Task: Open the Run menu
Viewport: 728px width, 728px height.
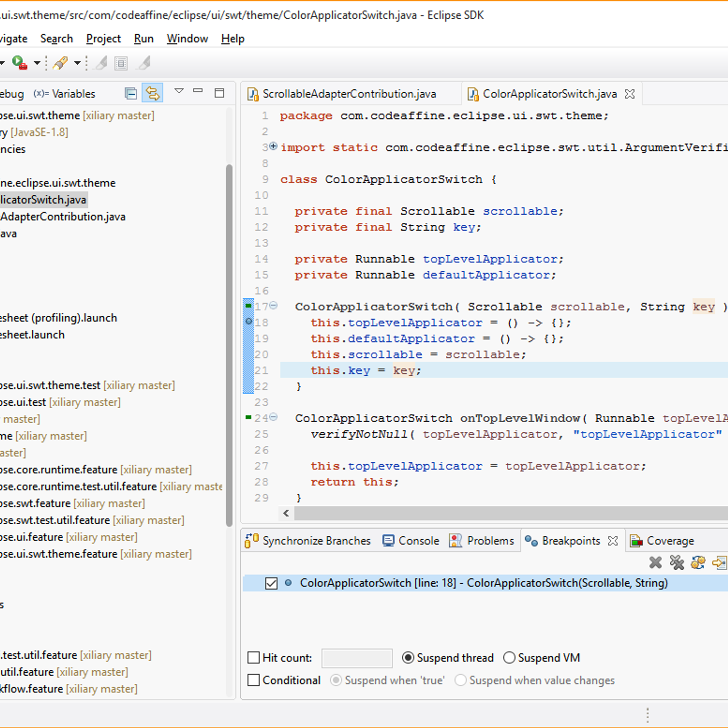Action: 144,39
